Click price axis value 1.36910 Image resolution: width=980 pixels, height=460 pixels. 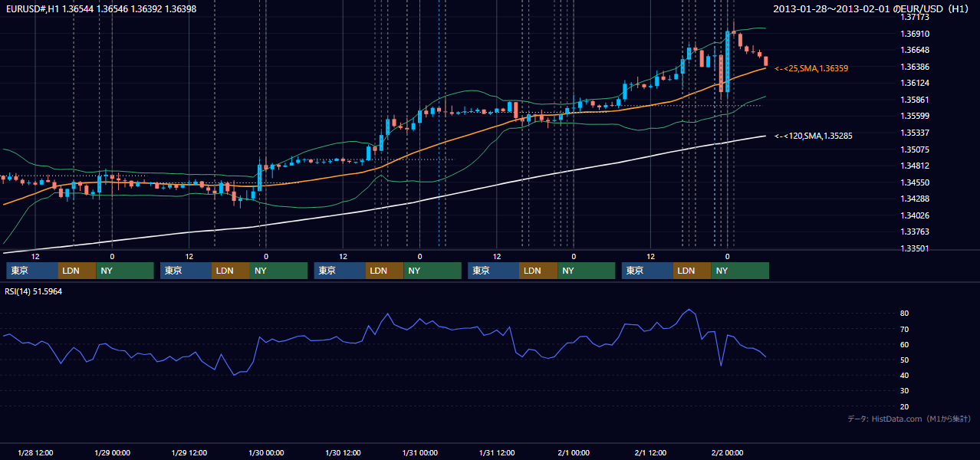(916, 34)
